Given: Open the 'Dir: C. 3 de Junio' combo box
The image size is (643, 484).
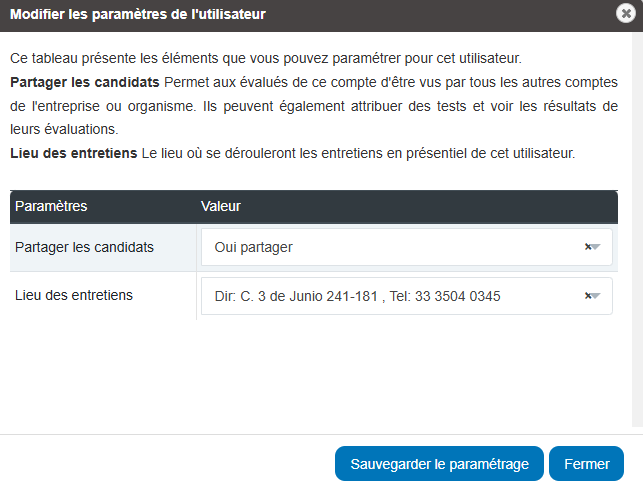Looking at the screenshot, I should 406,296.
